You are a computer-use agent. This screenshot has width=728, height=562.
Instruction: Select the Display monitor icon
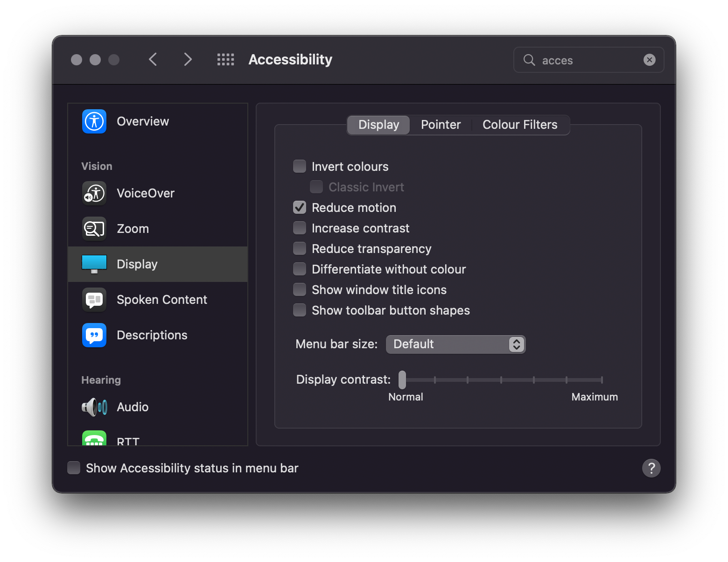coord(94,264)
